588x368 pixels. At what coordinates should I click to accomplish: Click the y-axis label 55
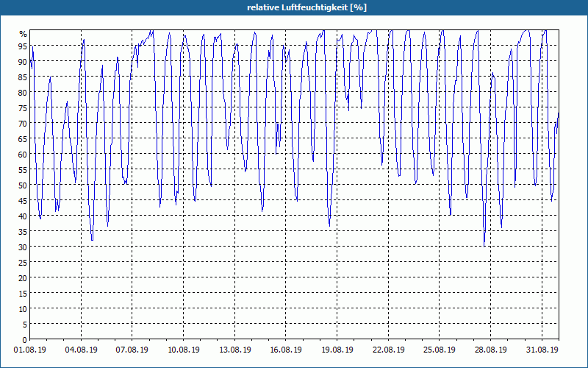23,170
